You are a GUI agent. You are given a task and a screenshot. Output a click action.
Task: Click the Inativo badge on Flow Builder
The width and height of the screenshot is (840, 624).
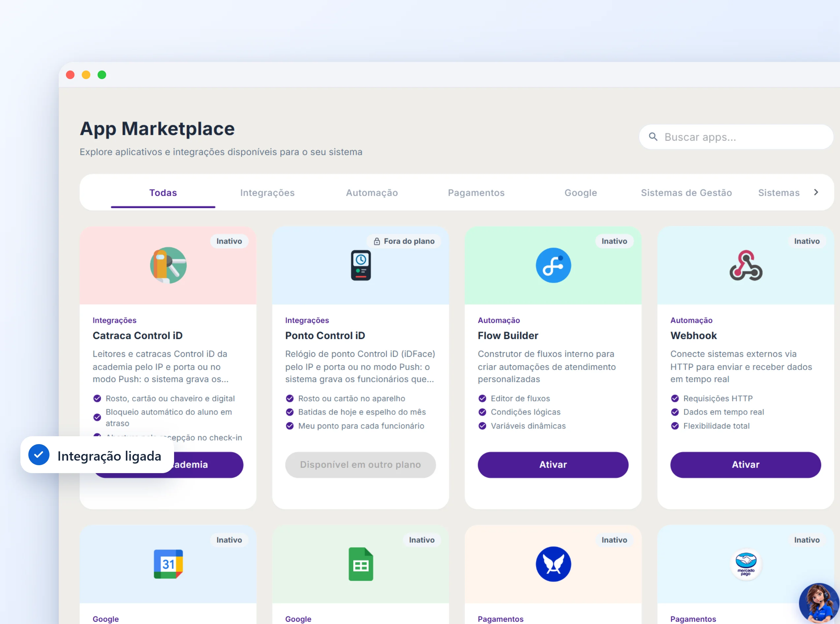click(614, 241)
